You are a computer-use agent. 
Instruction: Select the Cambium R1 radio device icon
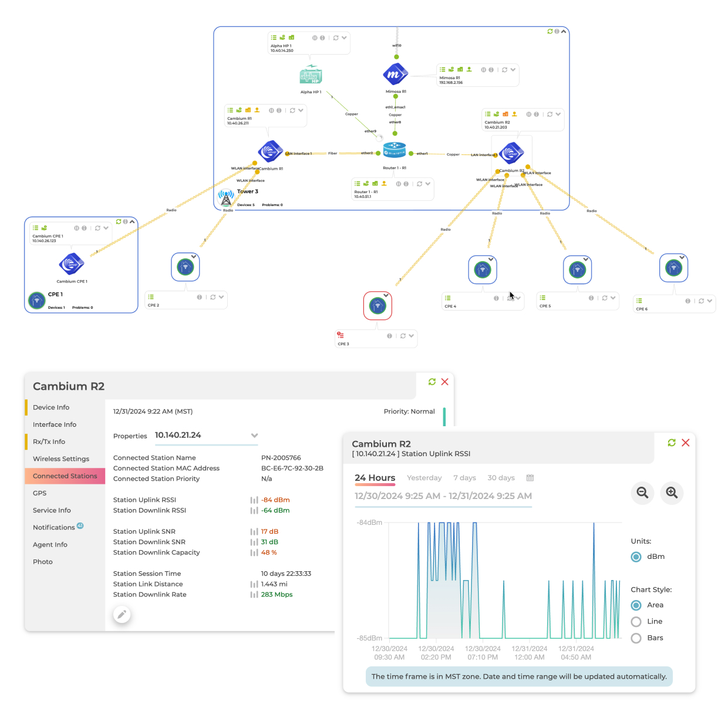[271, 151]
